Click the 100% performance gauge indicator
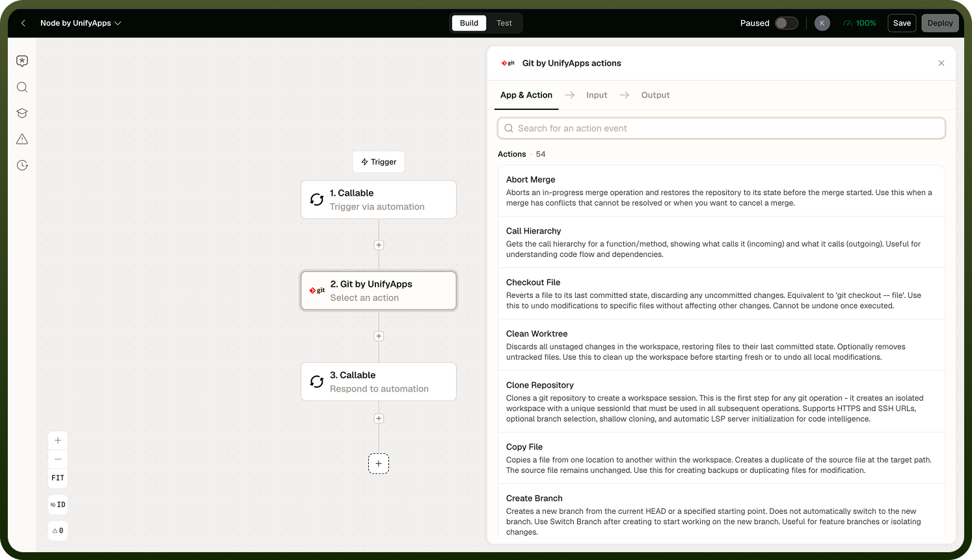This screenshot has height=560, width=972. [859, 23]
